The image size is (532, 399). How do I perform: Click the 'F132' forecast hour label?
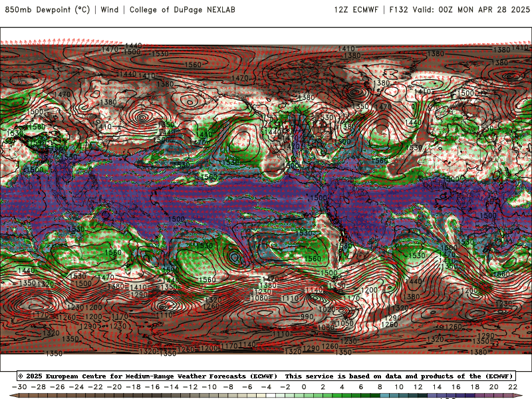click(398, 9)
